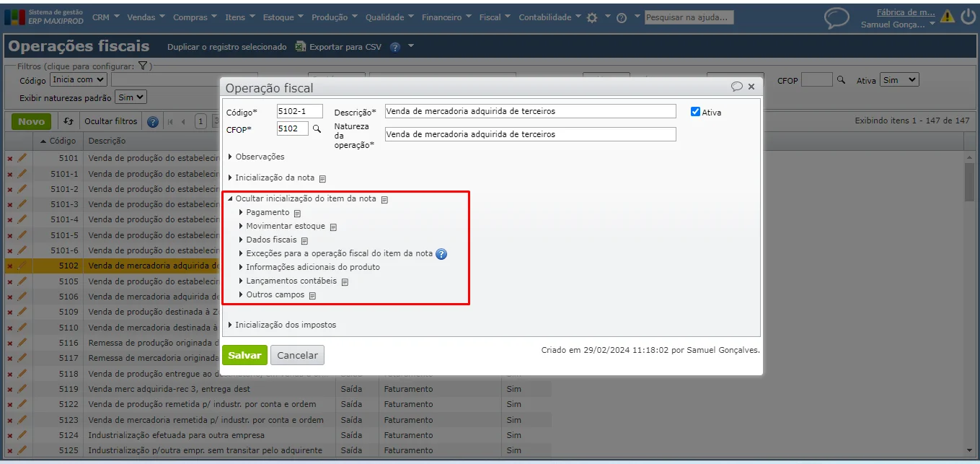980x464 pixels.
Task: Edit row 5105 with its pencil icon
Action: pyautogui.click(x=22, y=281)
